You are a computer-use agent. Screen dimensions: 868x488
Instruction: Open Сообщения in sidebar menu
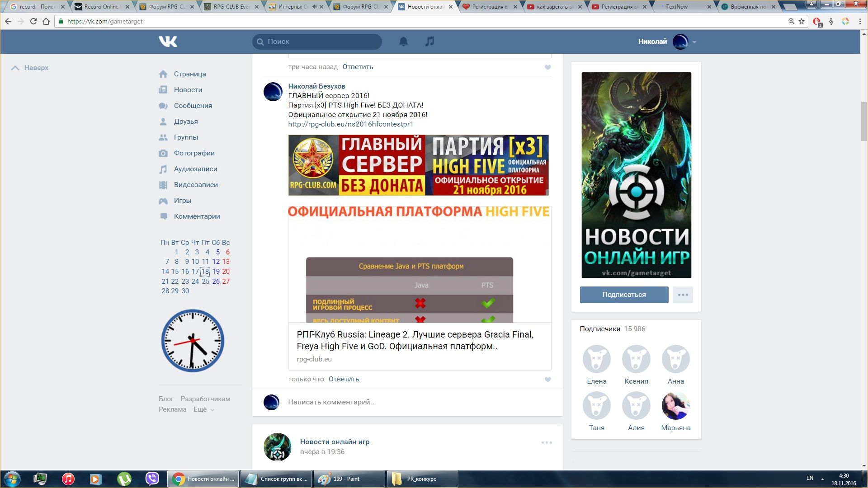pos(193,106)
